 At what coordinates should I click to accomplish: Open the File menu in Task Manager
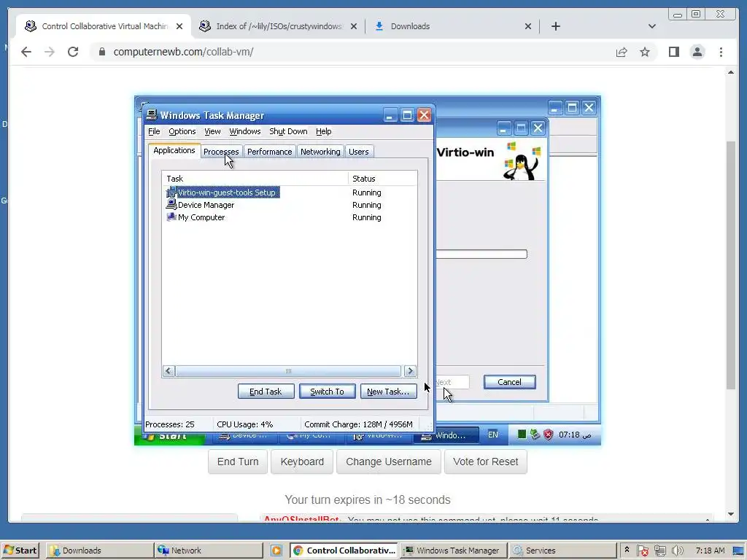click(x=154, y=131)
